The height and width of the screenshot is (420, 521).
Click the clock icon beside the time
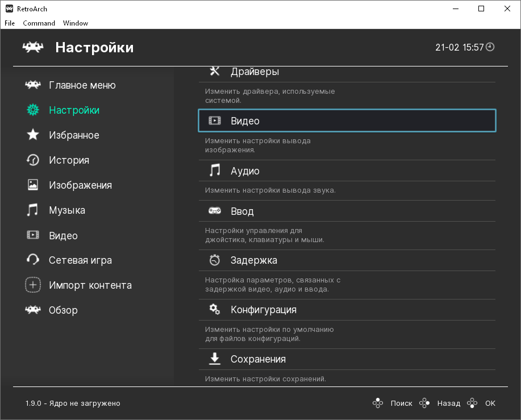click(x=490, y=47)
